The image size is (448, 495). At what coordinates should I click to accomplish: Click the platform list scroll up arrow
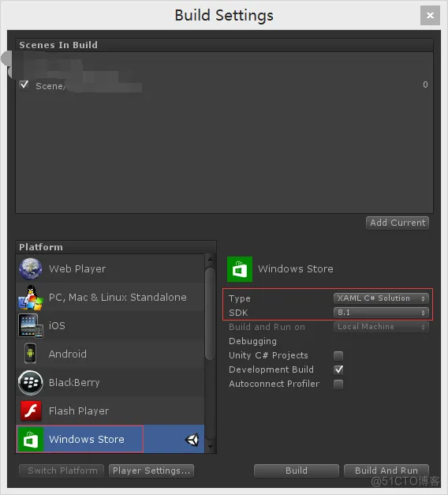(210, 259)
